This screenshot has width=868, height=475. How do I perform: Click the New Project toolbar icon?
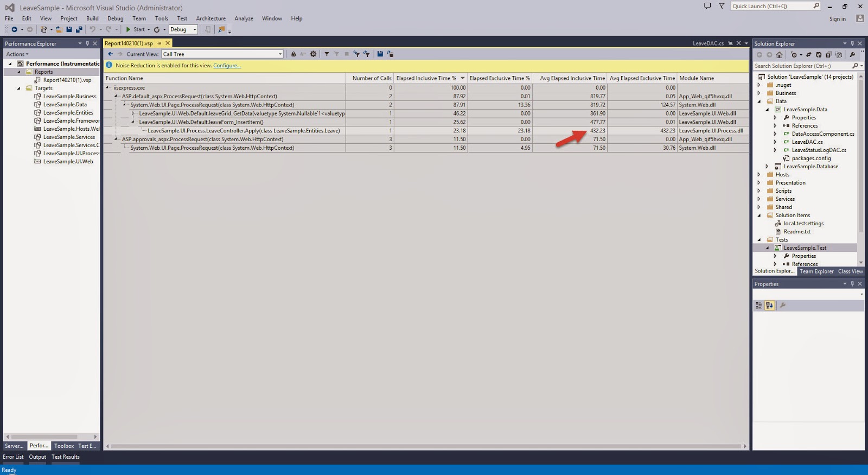coord(44,29)
